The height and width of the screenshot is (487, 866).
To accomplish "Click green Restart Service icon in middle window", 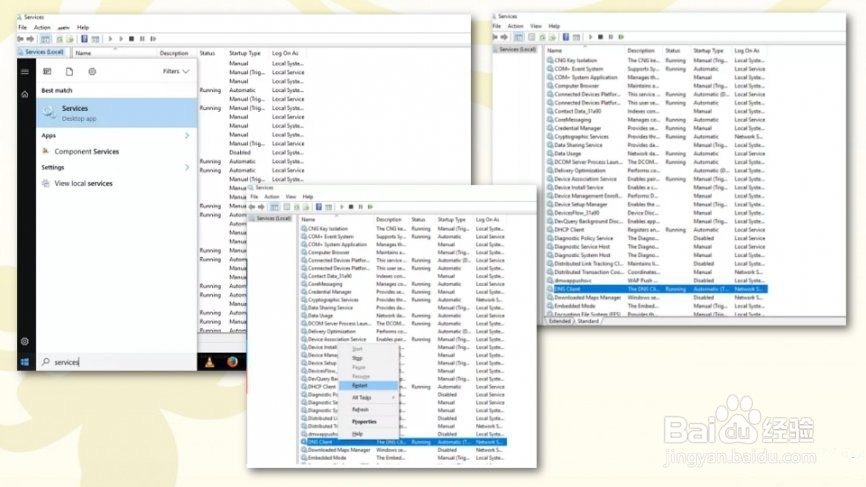I will 371,207.
